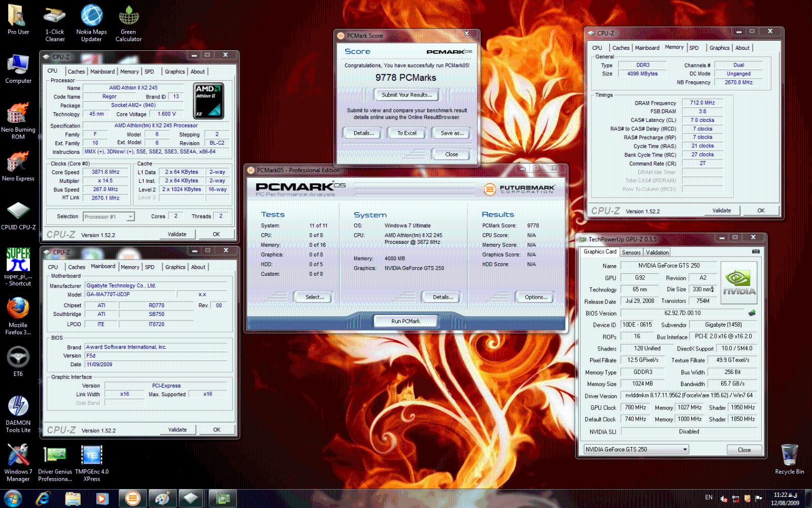This screenshot has height=508, width=812.
Task: Click the GPU-Z Name field NVIDIA GeForce GTS 250
Action: [x=669, y=265]
